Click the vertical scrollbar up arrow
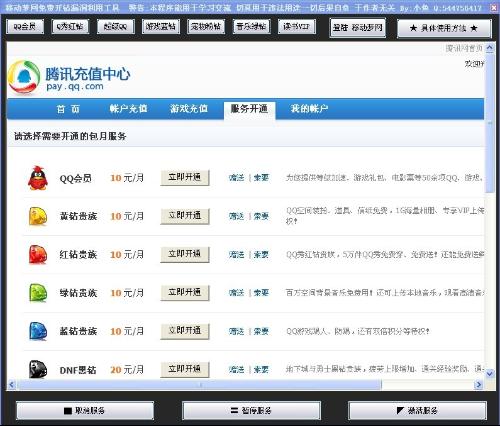Screen dimensions: 500x426 point(489,48)
